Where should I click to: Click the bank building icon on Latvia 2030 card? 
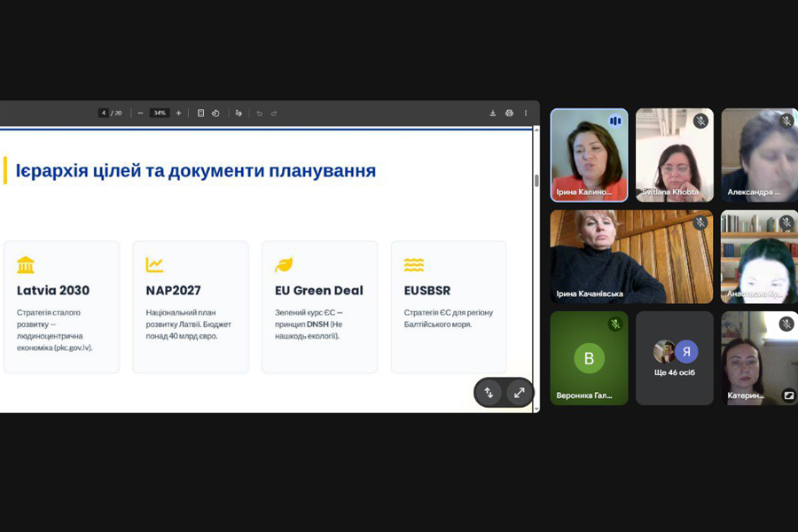pyautogui.click(x=26, y=265)
